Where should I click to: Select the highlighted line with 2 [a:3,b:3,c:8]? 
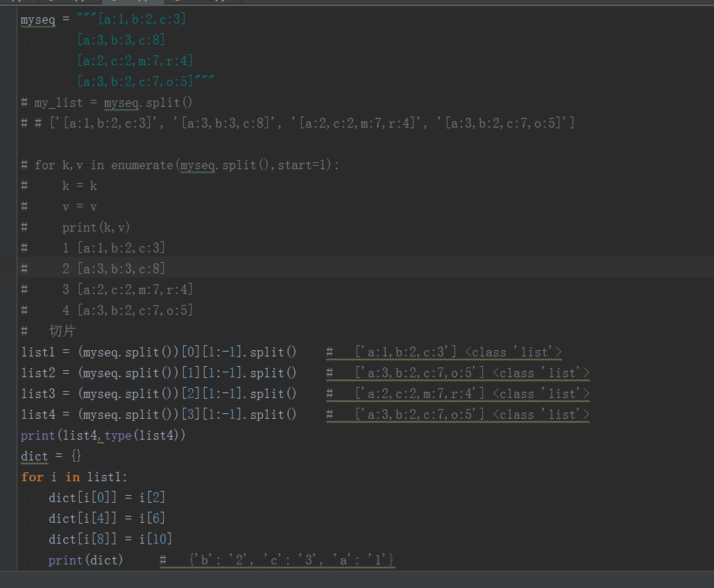pos(114,268)
